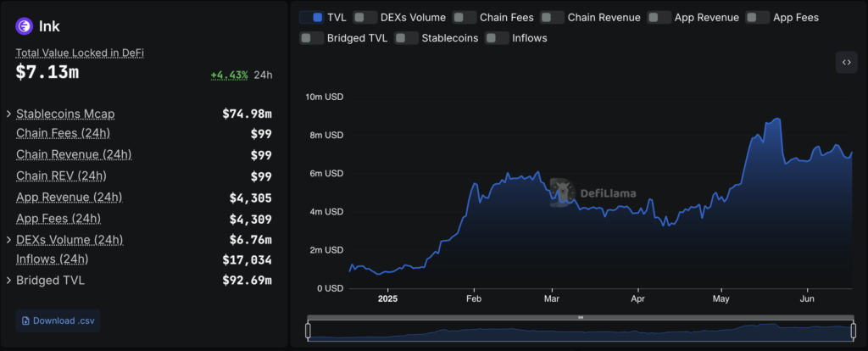Click the May x-axis label
Screen dimensions: 868x351
[x=721, y=298]
